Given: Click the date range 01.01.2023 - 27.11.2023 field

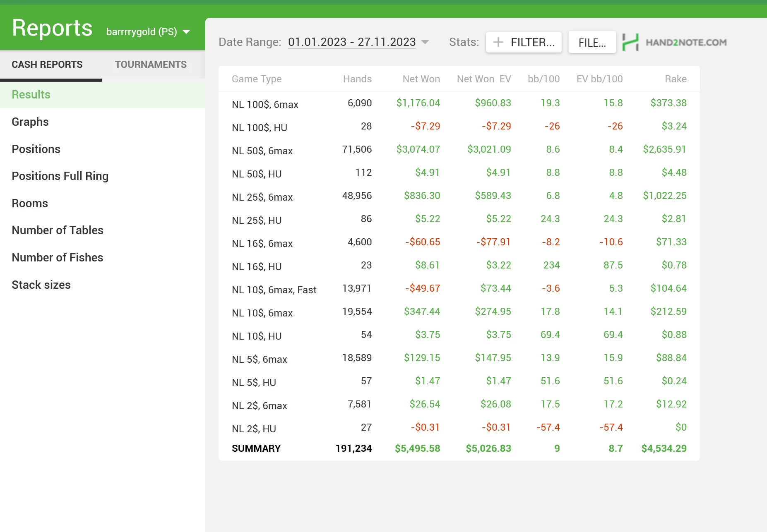Looking at the screenshot, I should 352,42.
